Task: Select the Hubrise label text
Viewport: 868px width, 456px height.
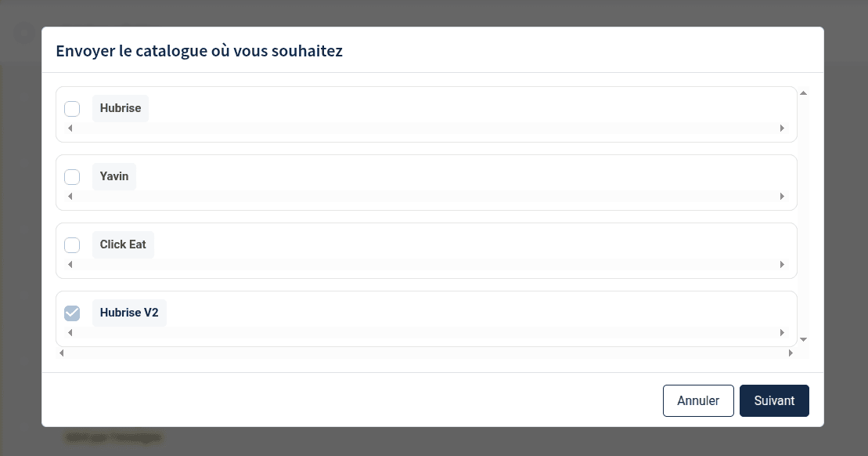Action: (121, 108)
